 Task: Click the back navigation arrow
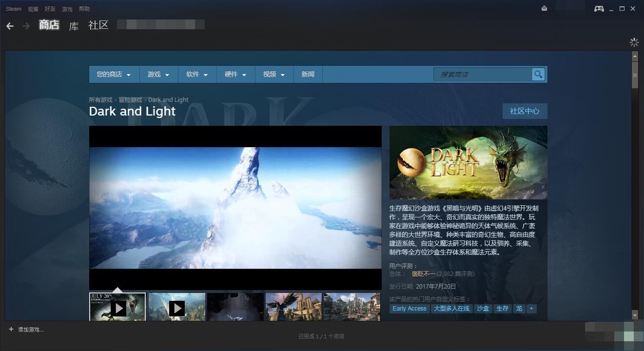10,26
